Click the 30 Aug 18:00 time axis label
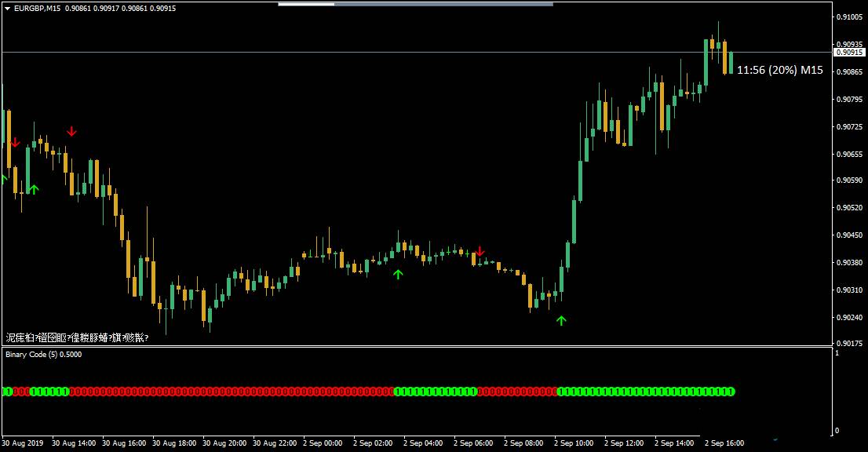 click(173, 443)
